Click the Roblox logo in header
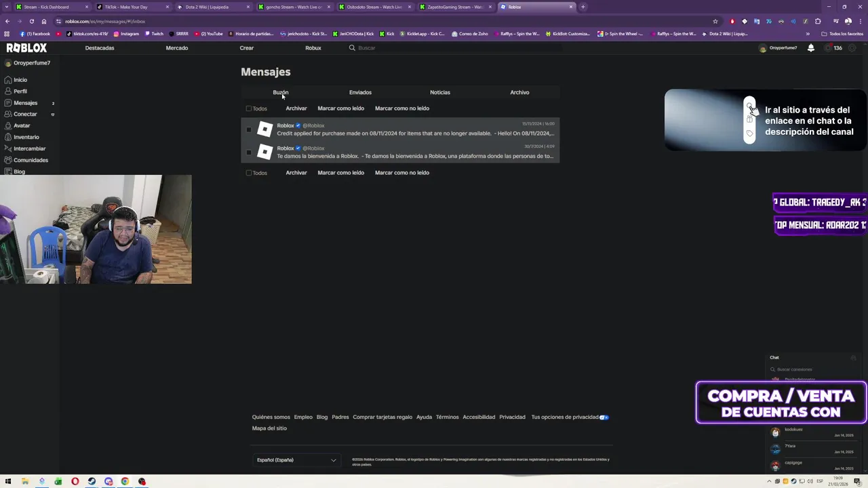The width and height of the screenshot is (868, 488). click(26, 48)
